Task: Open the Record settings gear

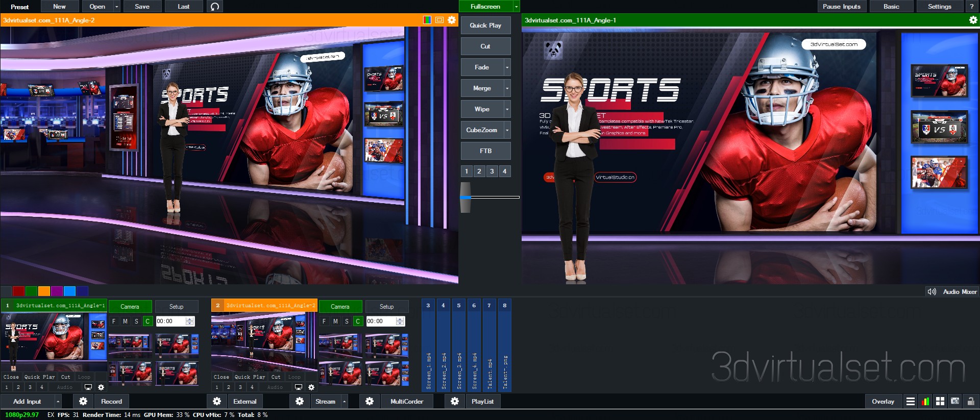Action: point(83,401)
